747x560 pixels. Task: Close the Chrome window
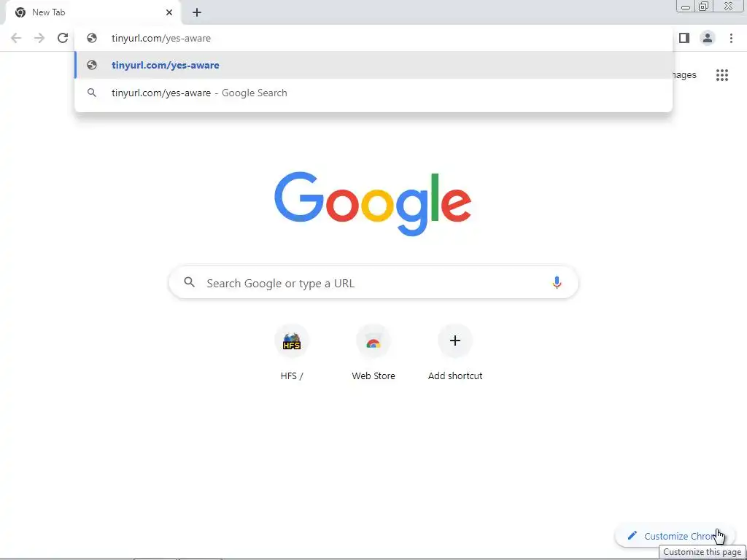pyautogui.click(x=729, y=6)
